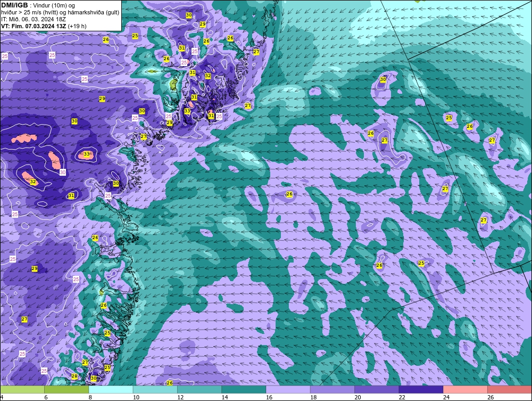
Task: Click the legend tick label 24
Action: (446, 397)
